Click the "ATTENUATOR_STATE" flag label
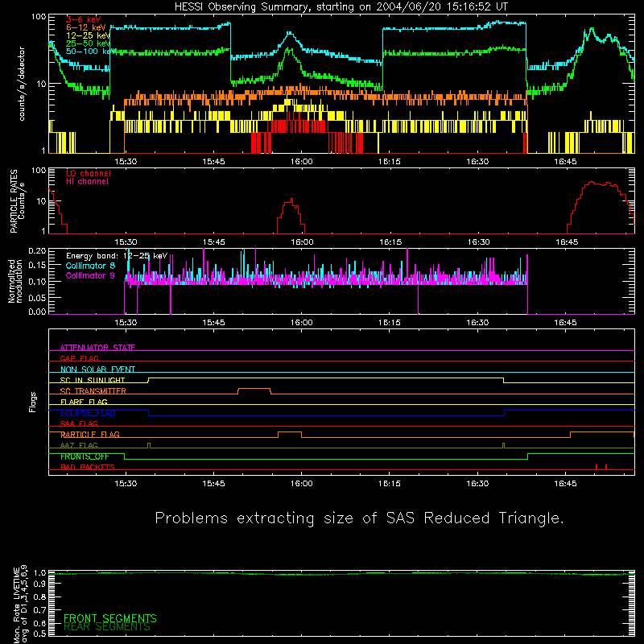 [x=97, y=348]
